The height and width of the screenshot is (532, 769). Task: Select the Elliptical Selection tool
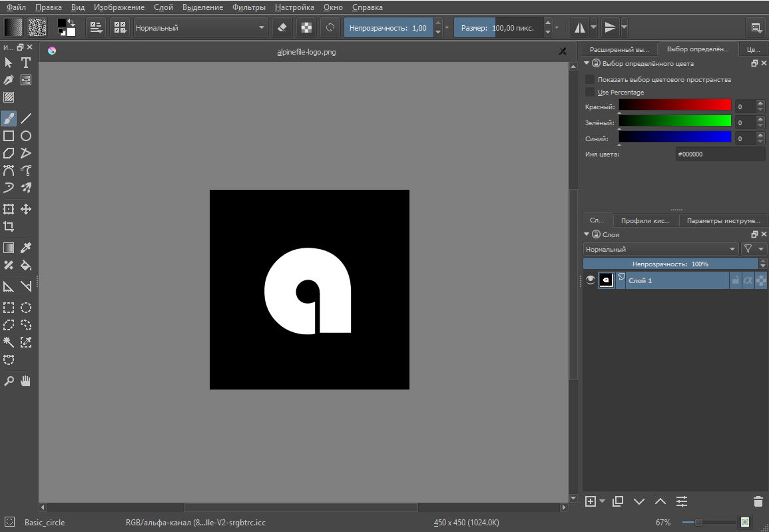pos(26,308)
